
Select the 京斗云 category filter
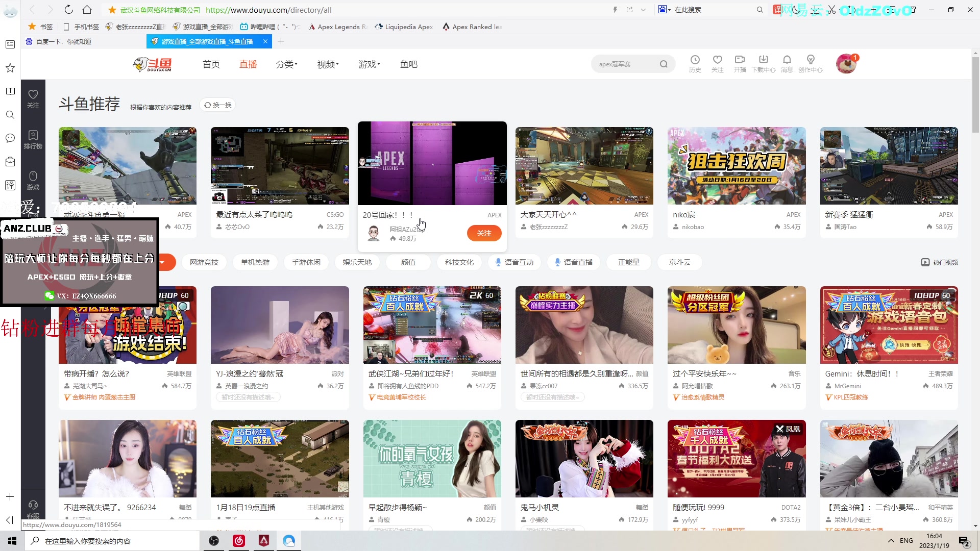(680, 262)
